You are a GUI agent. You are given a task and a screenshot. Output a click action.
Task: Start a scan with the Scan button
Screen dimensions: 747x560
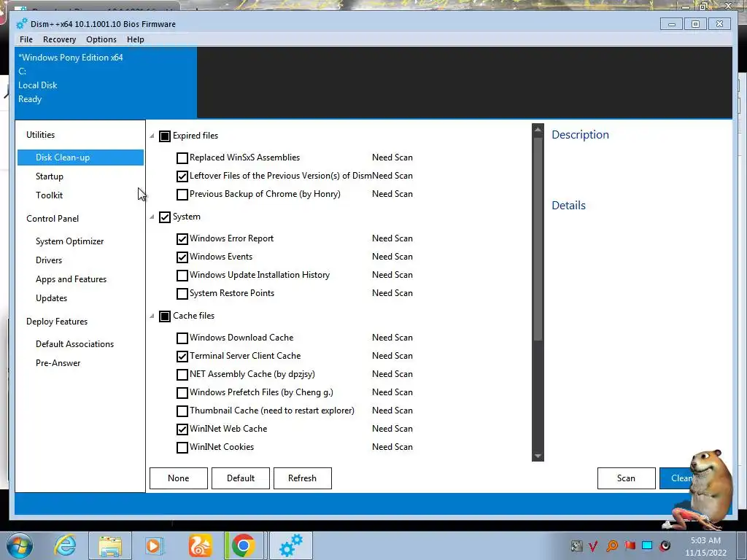(x=626, y=478)
